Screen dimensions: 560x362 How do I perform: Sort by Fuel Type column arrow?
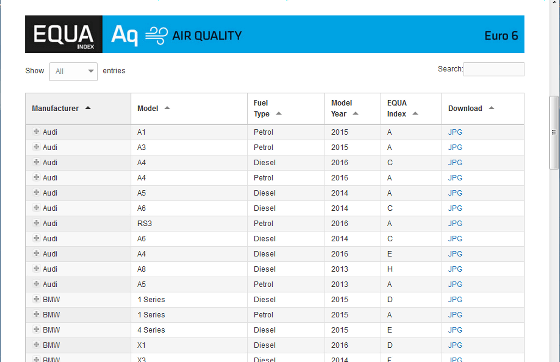pyautogui.click(x=279, y=114)
